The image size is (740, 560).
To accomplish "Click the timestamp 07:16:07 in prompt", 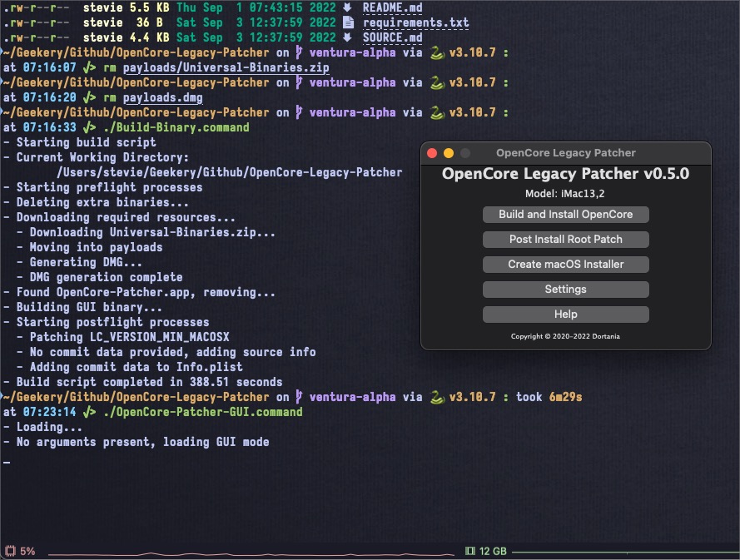I will 50,67.
